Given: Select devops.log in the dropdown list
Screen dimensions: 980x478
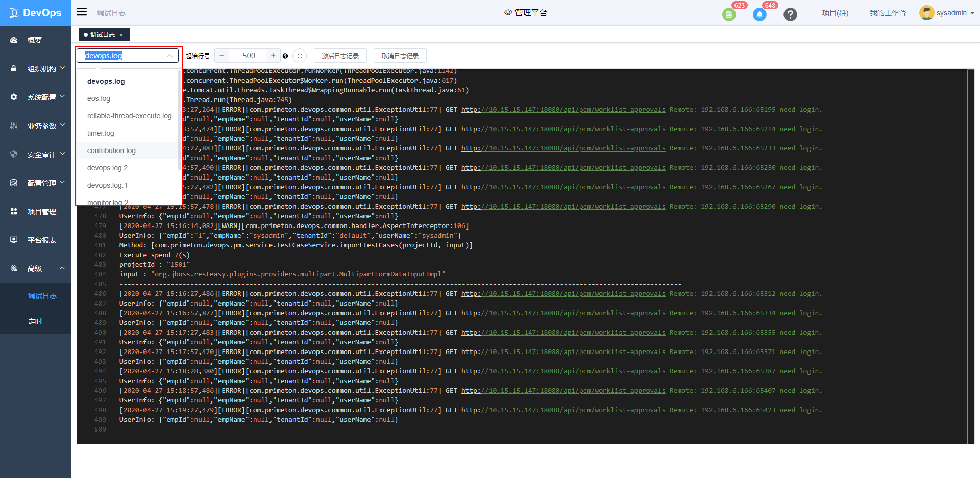Looking at the screenshot, I should click(128, 81).
